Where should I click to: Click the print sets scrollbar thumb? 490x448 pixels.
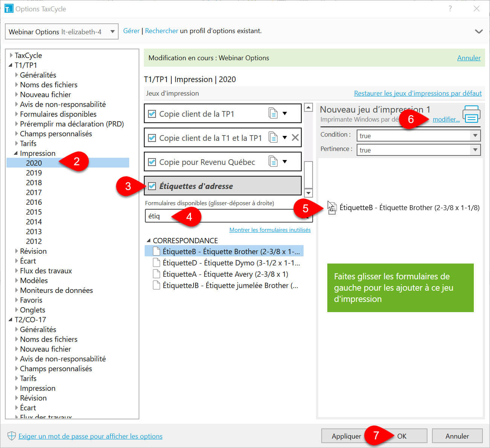pos(308,174)
